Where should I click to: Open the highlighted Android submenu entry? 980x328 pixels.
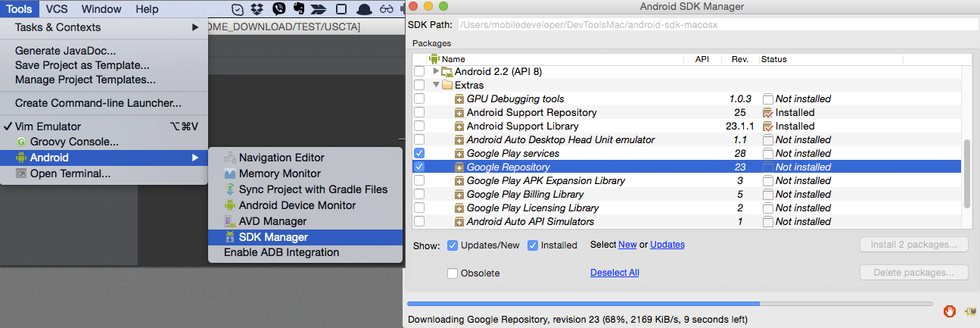tap(104, 158)
